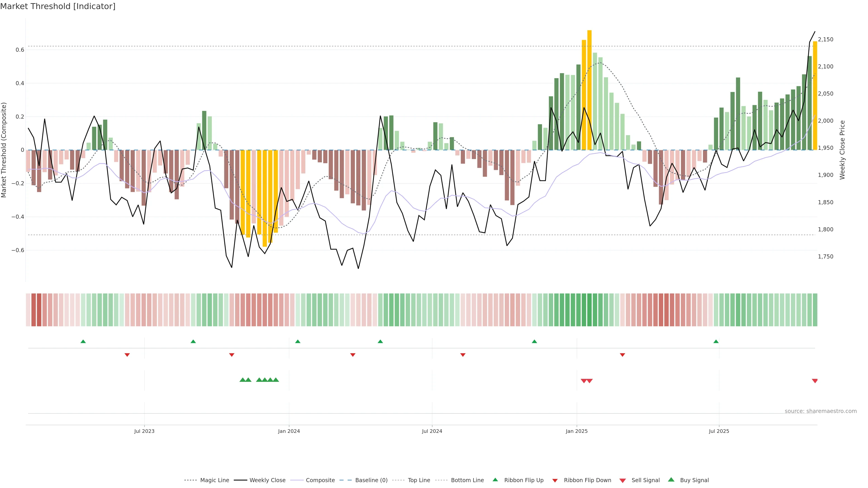Click Ribbon Flip Up legend triangle icon
This screenshot has width=868, height=488.
(x=495, y=480)
